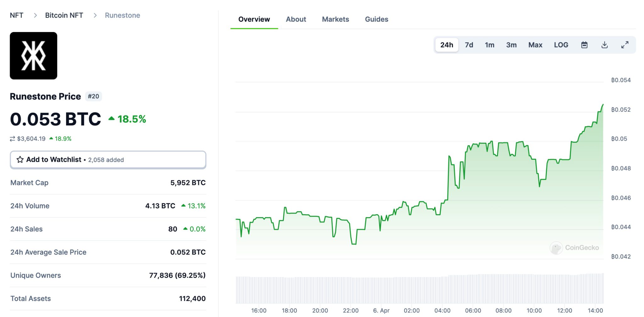This screenshot has width=644, height=317.
Task: Show the Max chart range
Action: (535, 45)
